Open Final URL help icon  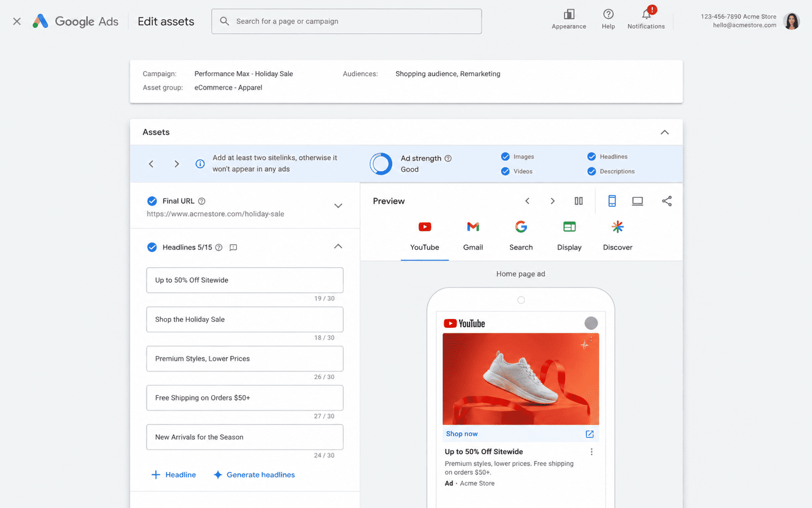point(202,201)
